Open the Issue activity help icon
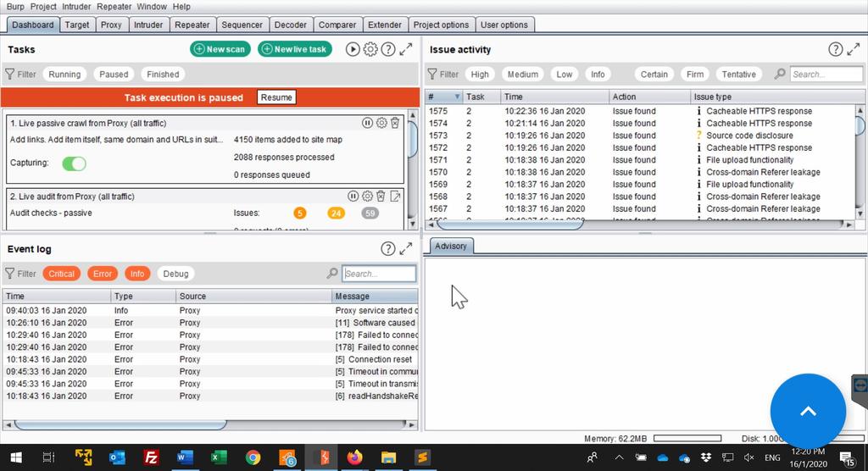868x471 pixels. (835, 49)
